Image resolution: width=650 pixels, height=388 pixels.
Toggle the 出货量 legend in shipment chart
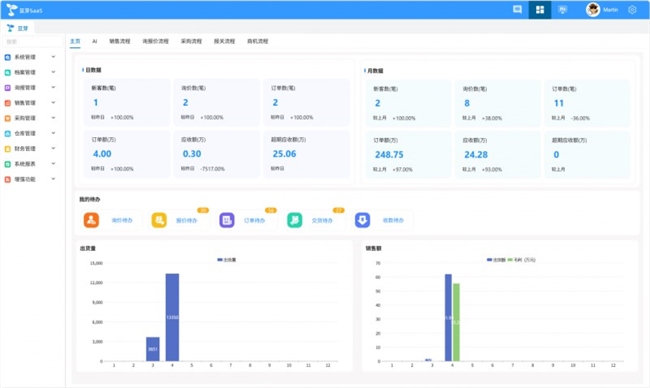click(227, 260)
